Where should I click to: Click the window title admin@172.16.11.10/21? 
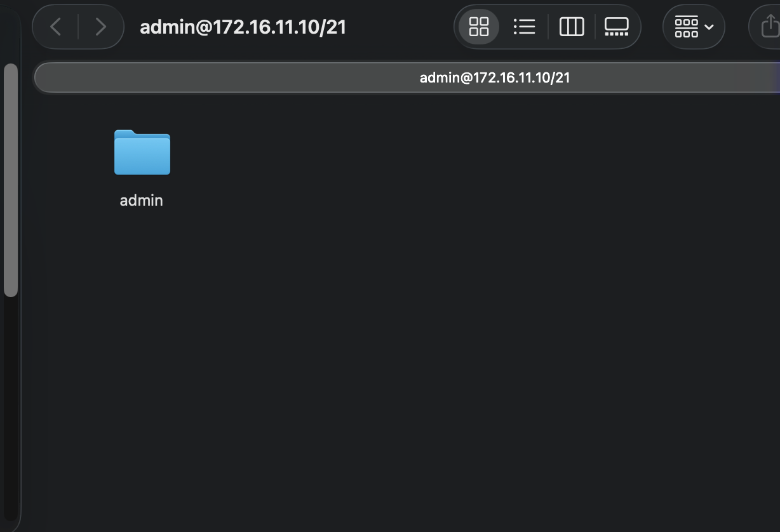click(x=243, y=27)
